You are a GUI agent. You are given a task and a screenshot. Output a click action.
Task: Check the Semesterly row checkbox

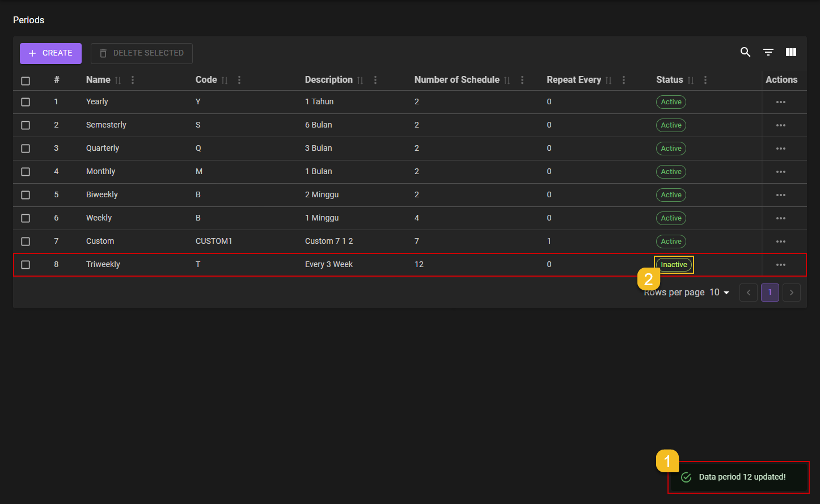[26, 125]
